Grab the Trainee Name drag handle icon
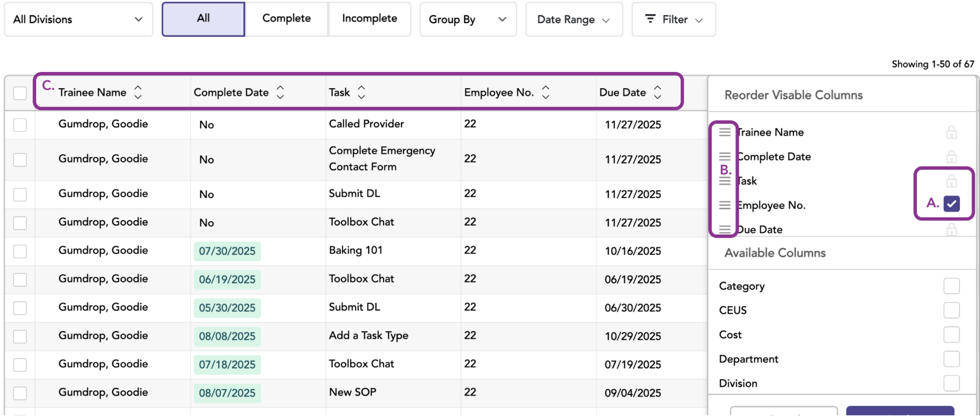Viewport: 980px width, 418px height. [725, 132]
